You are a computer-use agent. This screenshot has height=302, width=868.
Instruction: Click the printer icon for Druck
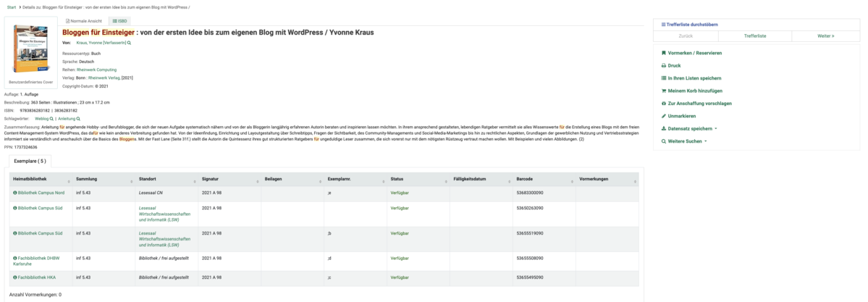click(664, 65)
